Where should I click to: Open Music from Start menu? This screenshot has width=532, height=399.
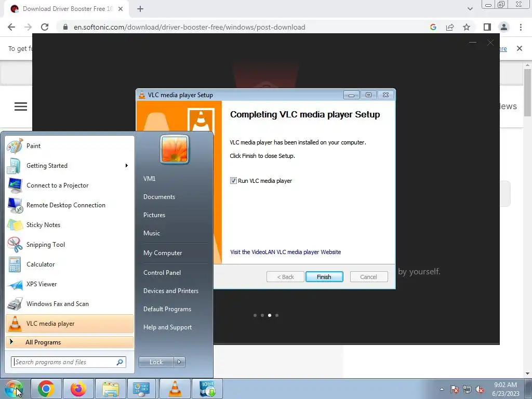click(152, 233)
